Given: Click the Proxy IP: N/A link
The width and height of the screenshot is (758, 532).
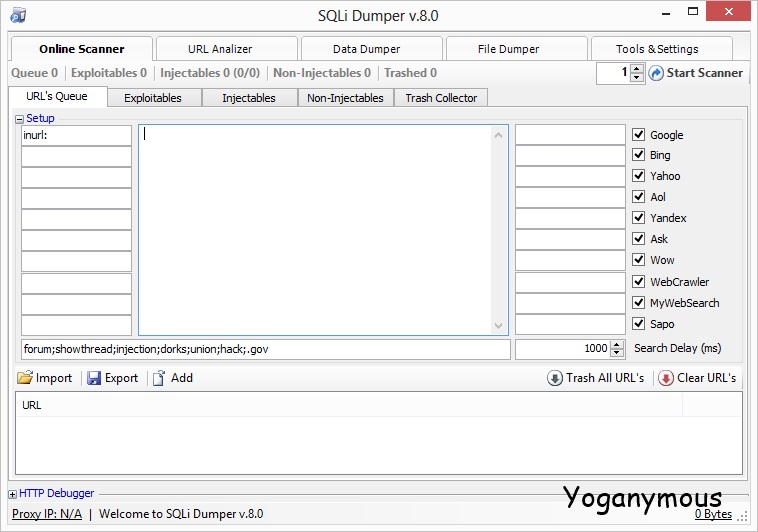Looking at the screenshot, I should click(47, 514).
